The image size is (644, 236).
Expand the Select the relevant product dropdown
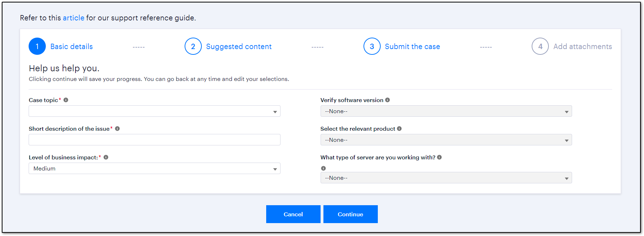(446, 140)
